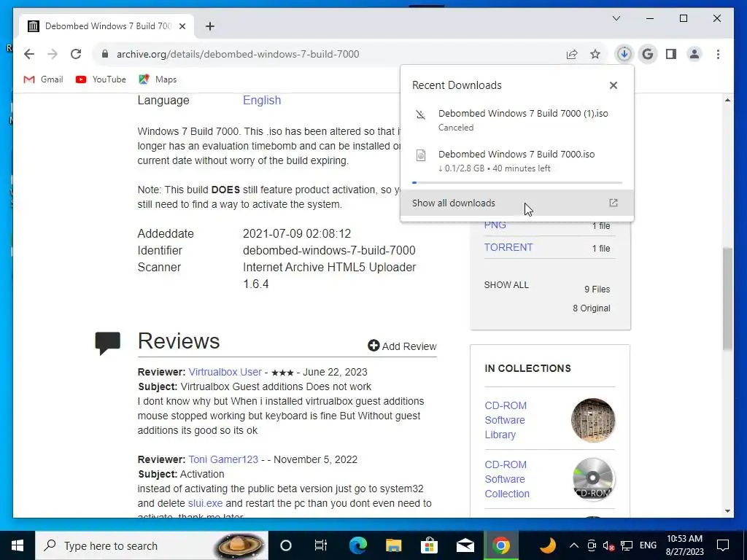
Task: Open the ENG language indicator
Action: click(648, 545)
